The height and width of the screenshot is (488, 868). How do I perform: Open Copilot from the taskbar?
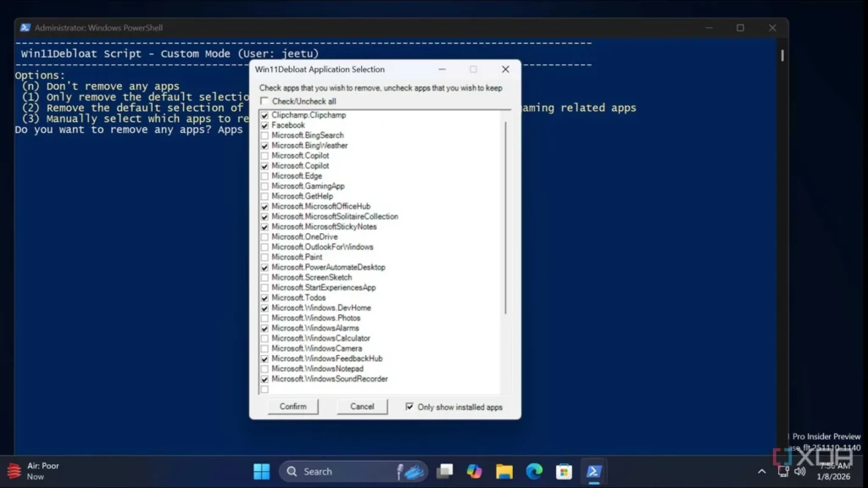pos(474,471)
